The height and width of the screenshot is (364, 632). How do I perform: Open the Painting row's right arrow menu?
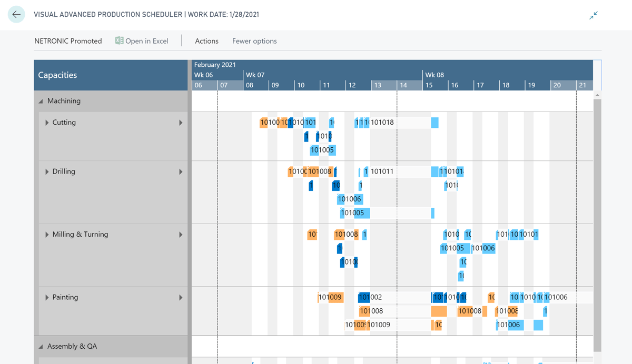pos(181,297)
